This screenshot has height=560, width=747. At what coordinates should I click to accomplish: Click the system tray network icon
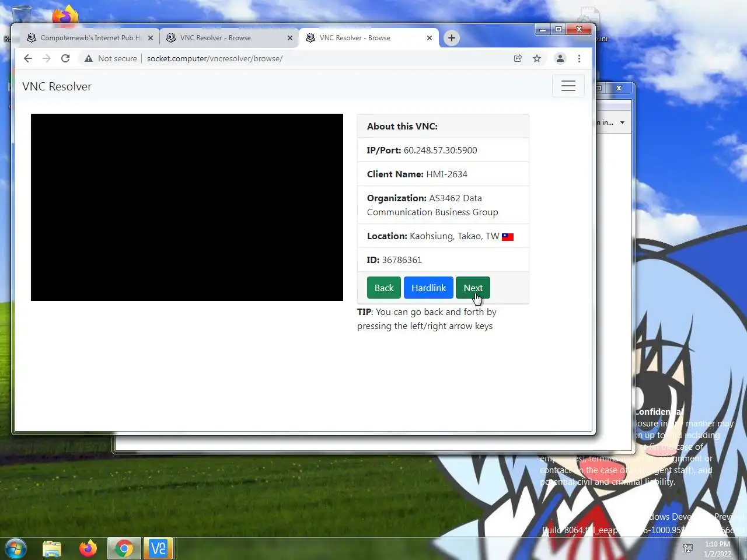point(688,548)
